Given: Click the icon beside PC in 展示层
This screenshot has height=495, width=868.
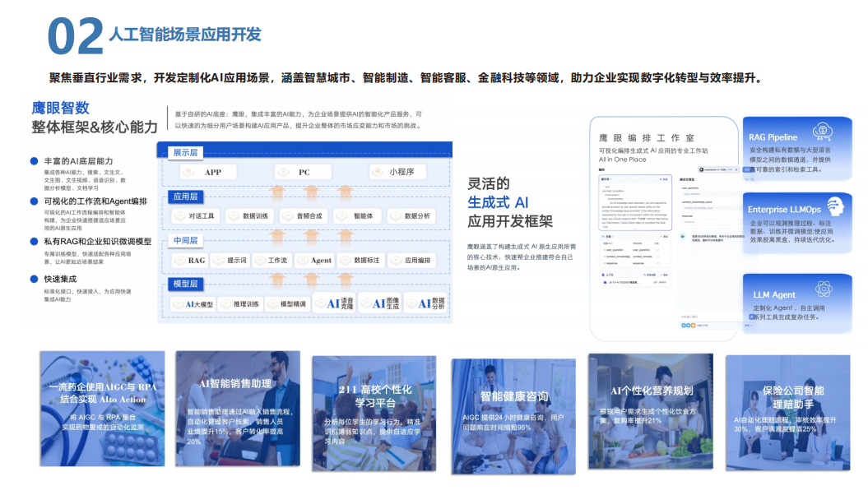Looking at the screenshot, I should point(282,173).
